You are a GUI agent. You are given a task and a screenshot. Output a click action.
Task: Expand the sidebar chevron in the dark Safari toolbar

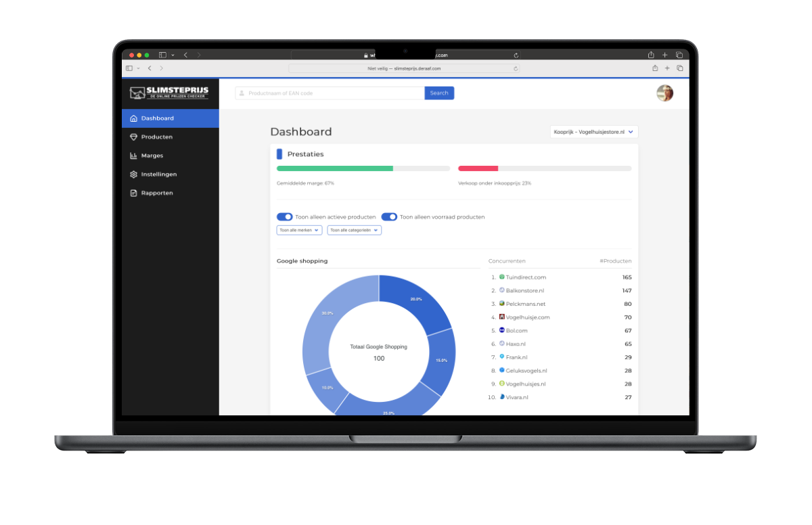coord(173,55)
